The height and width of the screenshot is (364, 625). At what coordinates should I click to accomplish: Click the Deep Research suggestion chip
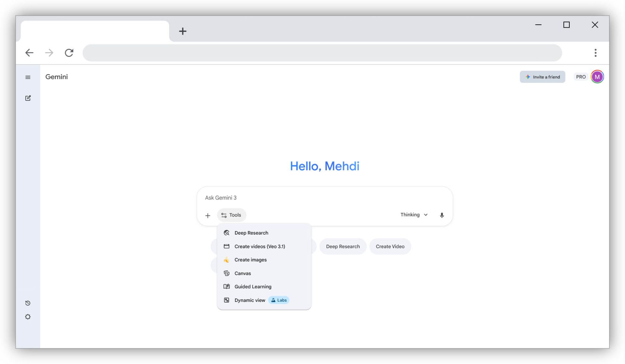[x=342, y=246]
